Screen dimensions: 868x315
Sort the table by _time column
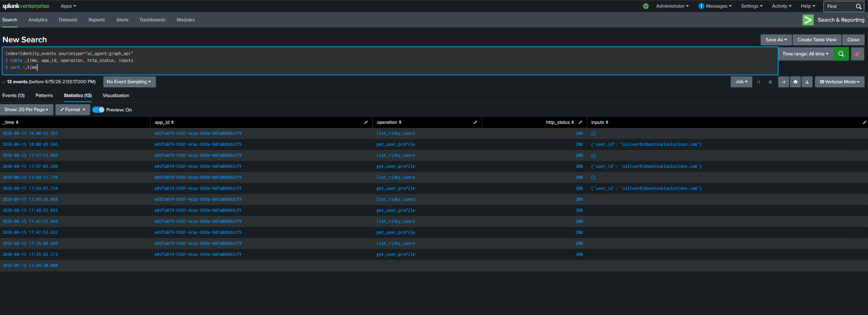pos(11,122)
